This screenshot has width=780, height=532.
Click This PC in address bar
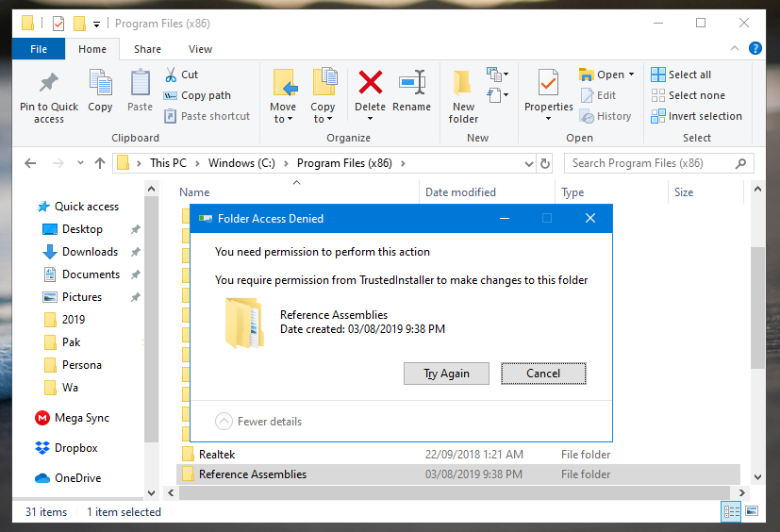(x=168, y=163)
